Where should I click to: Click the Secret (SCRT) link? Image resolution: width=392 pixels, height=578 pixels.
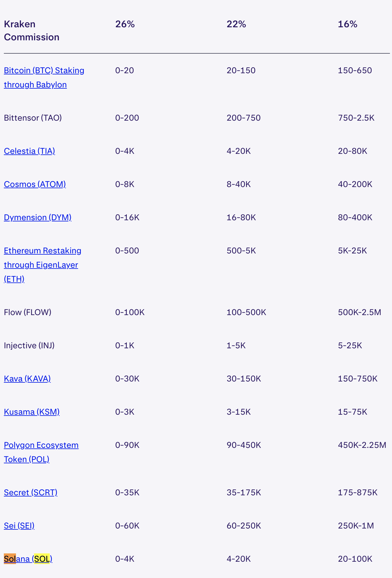[x=30, y=493]
